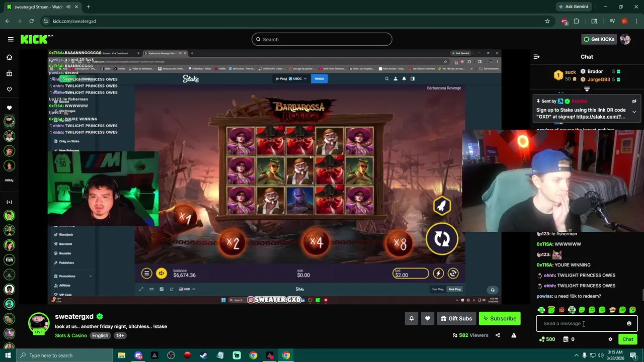
Task: Go to Kick home via sidebar house icon
Action: 9,57
